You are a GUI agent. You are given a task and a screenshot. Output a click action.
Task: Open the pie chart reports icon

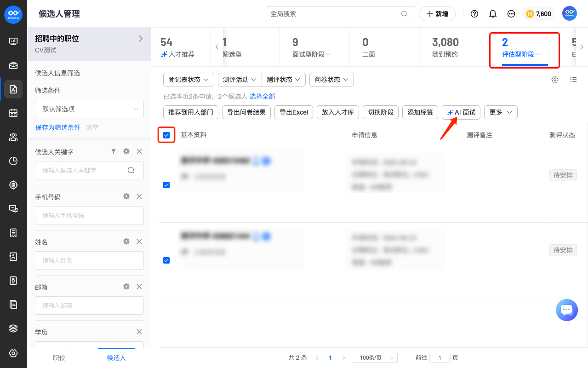pyautogui.click(x=13, y=161)
